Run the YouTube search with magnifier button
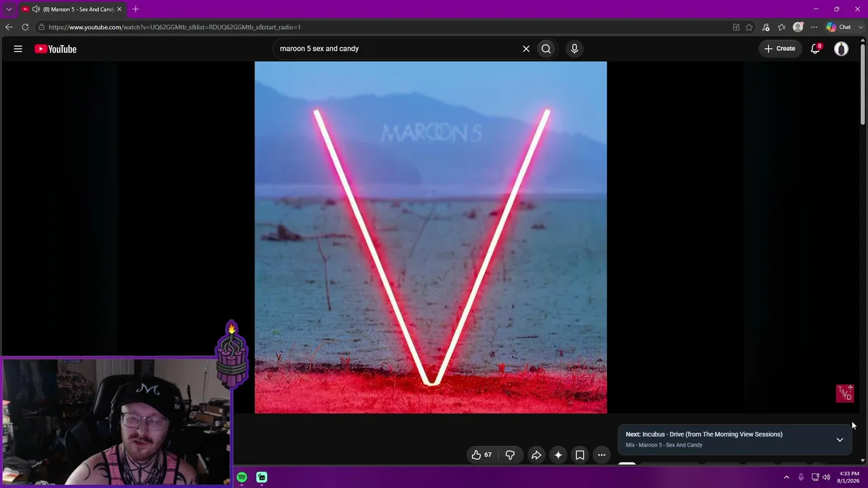The image size is (868, 488). pos(546,49)
